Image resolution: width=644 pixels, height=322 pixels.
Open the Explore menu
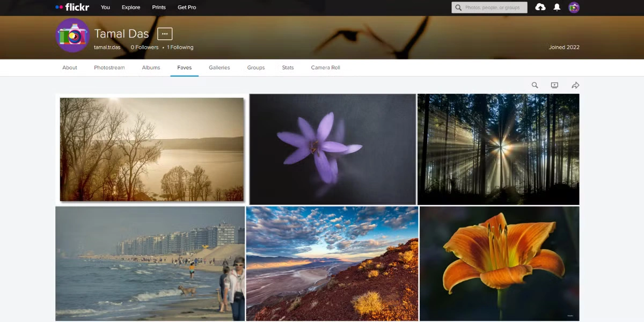pos(130,7)
